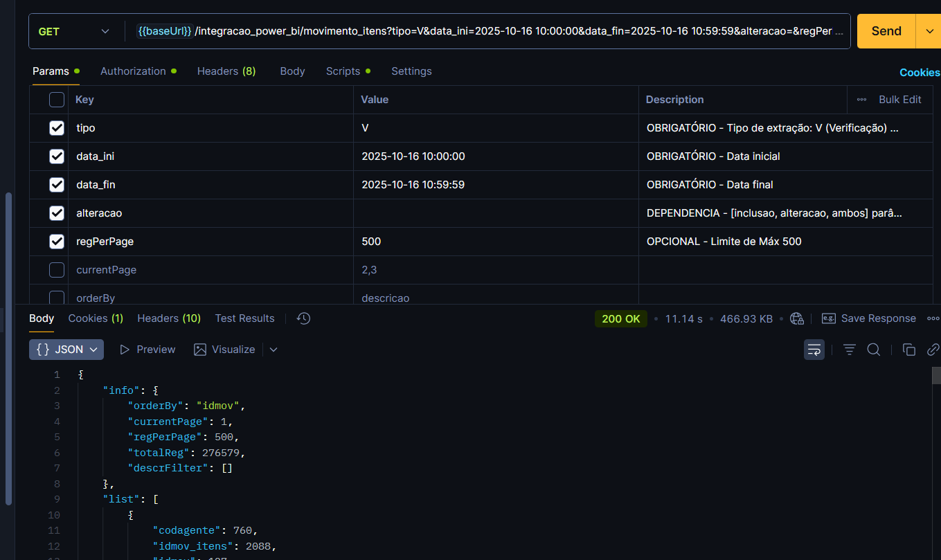Click the alteracao value input field
The width and height of the screenshot is (941, 560).
(495, 213)
